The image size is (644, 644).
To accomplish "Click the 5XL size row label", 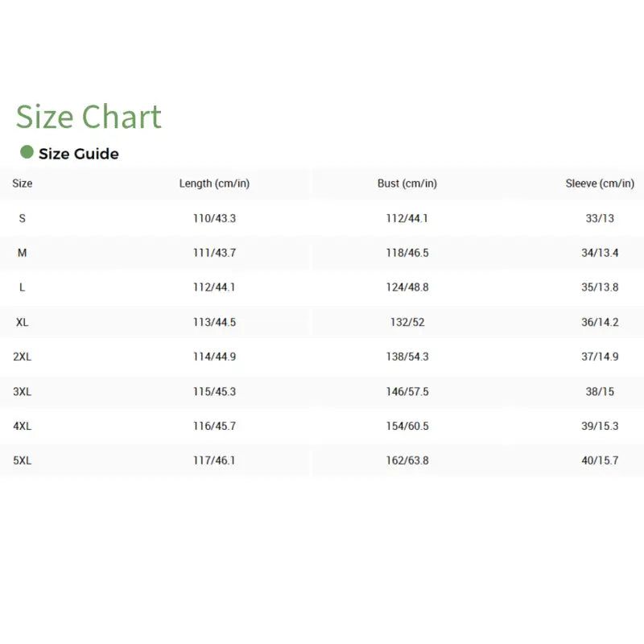I will [x=23, y=460].
